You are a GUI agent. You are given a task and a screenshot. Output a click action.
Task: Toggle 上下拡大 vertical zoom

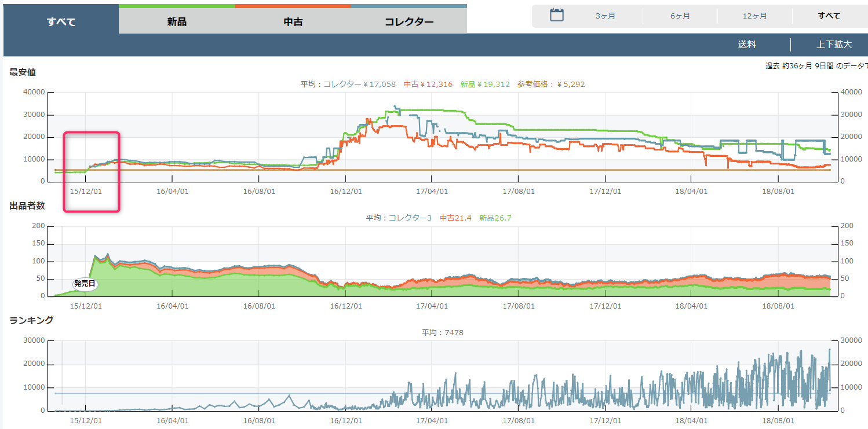tap(834, 45)
